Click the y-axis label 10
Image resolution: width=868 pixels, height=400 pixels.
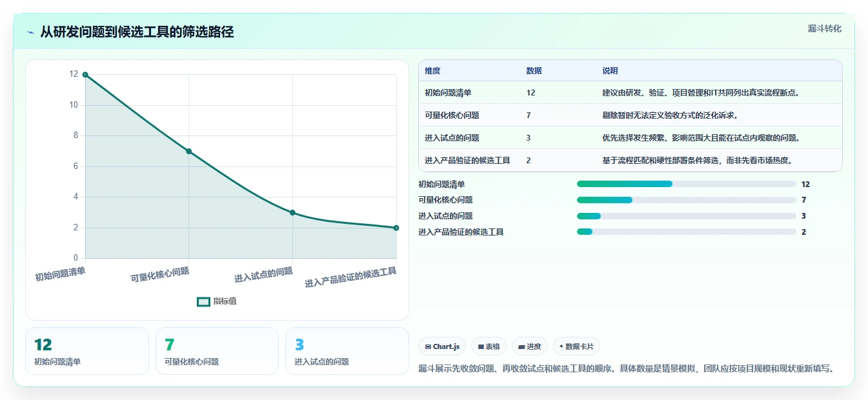[x=74, y=105]
